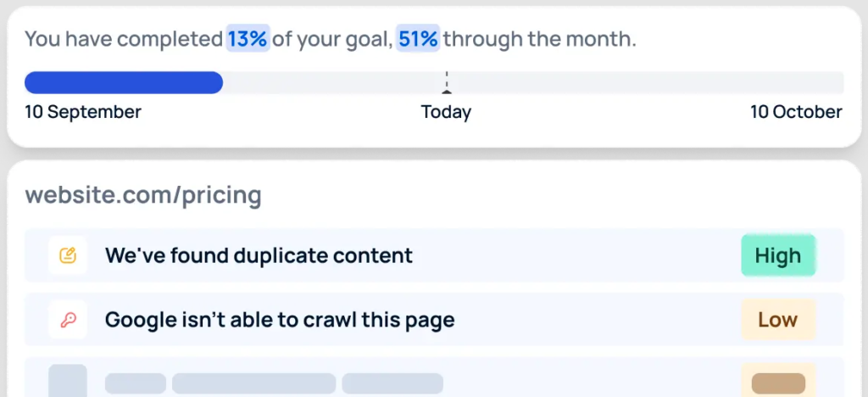The image size is (868, 397).
Task: Click the '10 October' end date label
Action: point(796,112)
